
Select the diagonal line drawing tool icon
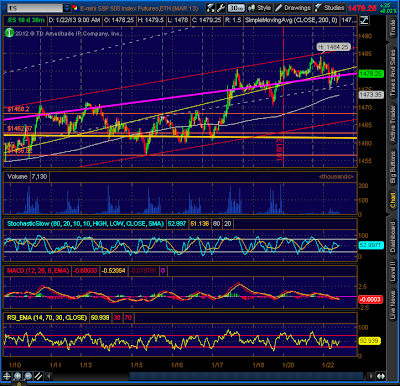pos(39,376)
